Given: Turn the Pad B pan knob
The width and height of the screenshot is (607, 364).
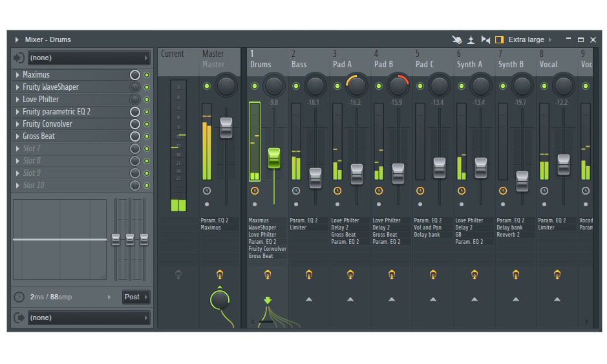Looking at the screenshot, I should pyautogui.click(x=398, y=85).
